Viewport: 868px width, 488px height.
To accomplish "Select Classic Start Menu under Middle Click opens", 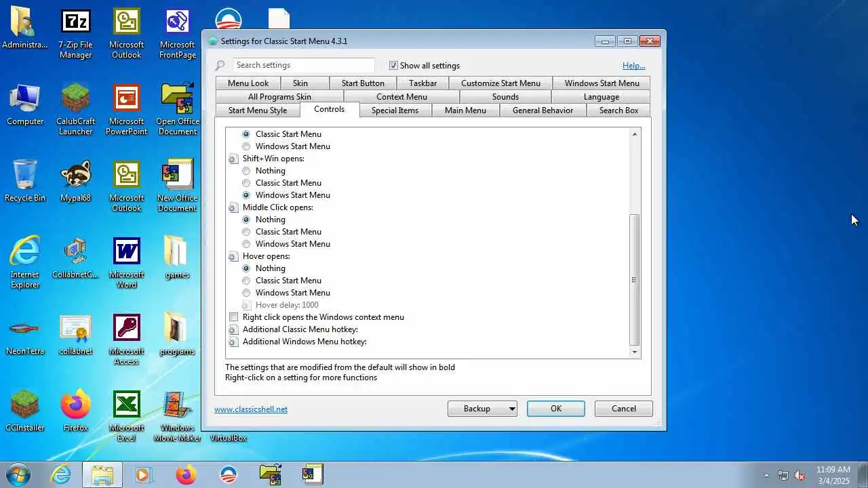I will click(x=246, y=232).
